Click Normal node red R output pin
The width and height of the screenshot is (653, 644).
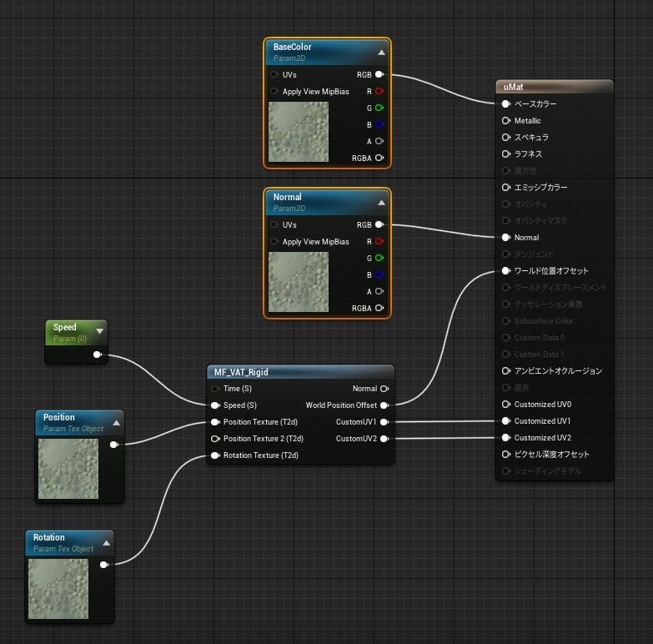click(379, 242)
